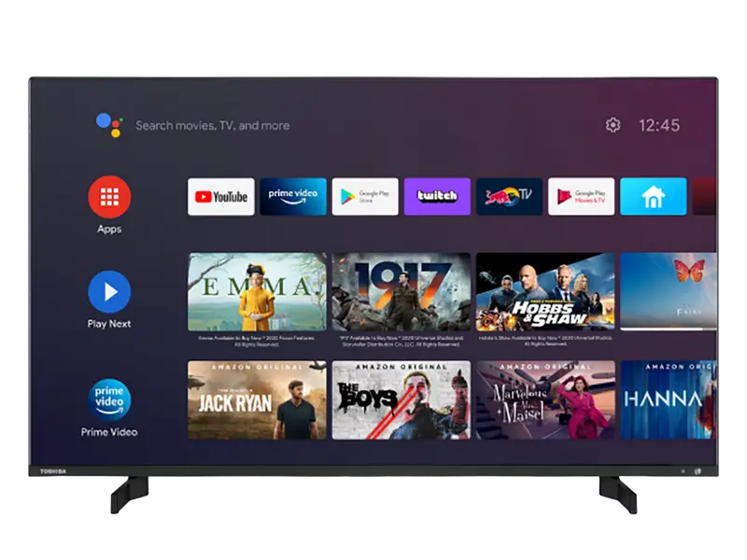Select The Boys series thumbnail
Viewport: 747px width, 560px height.
point(402,399)
